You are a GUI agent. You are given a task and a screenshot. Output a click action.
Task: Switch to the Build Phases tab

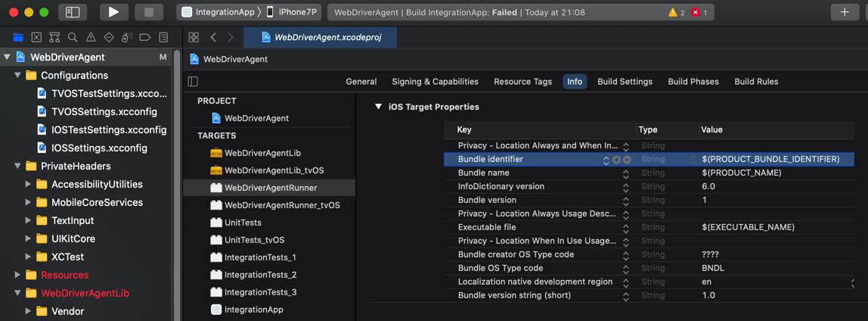tap(693, 82)
